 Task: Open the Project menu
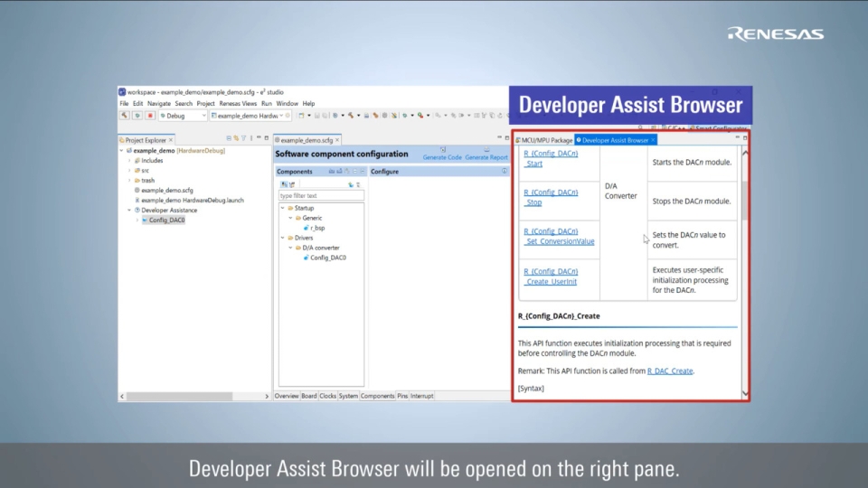205,103
